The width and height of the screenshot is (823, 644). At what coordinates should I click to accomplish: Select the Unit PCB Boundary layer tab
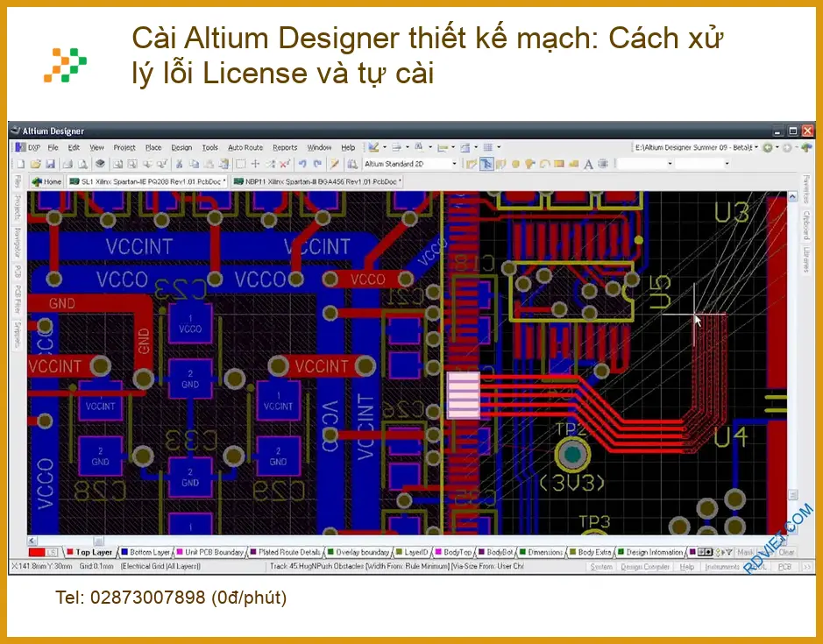click(x=210, y=553)
